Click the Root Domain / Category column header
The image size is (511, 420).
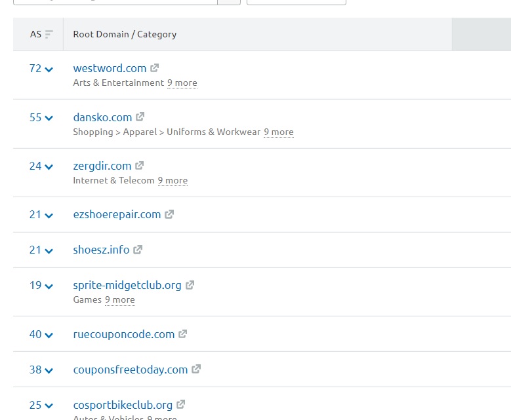pyautogui.click(x=125, y=34)
